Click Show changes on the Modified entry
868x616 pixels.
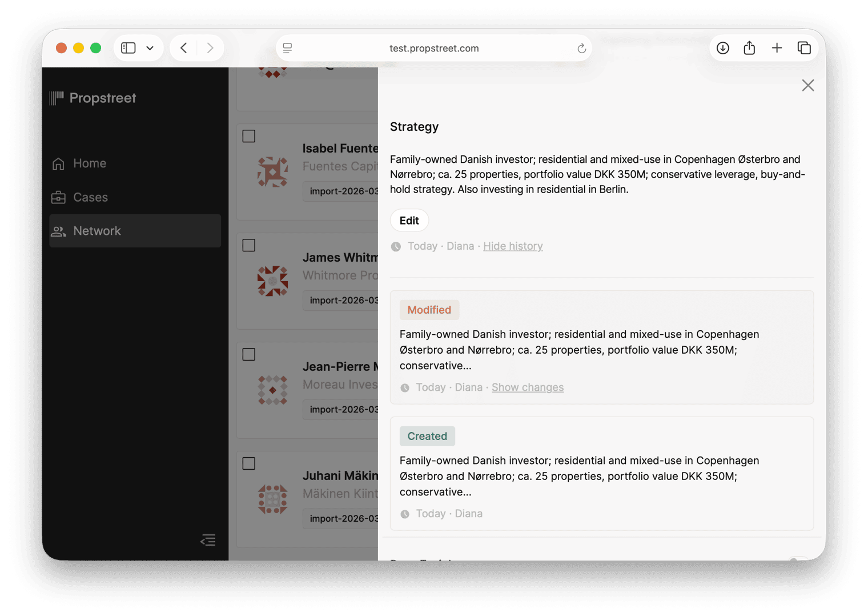pyautogui.click(x=528, y=387)
